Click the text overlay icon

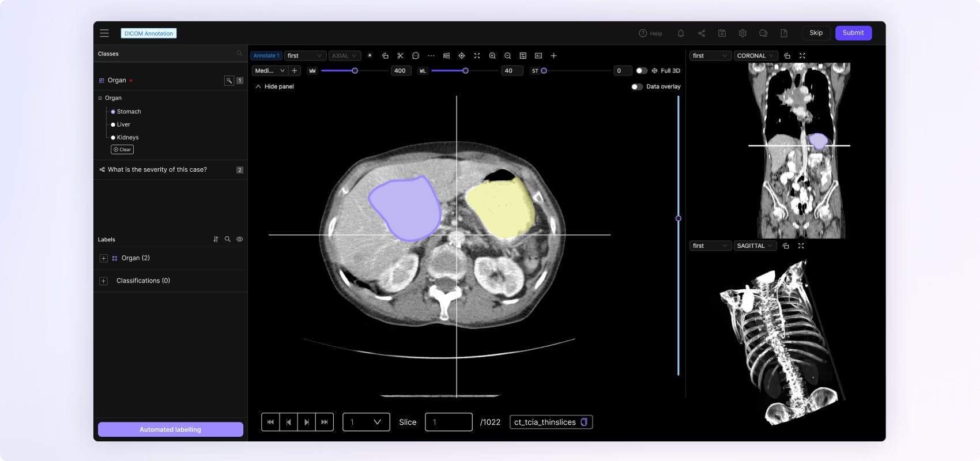coord(538,56)
